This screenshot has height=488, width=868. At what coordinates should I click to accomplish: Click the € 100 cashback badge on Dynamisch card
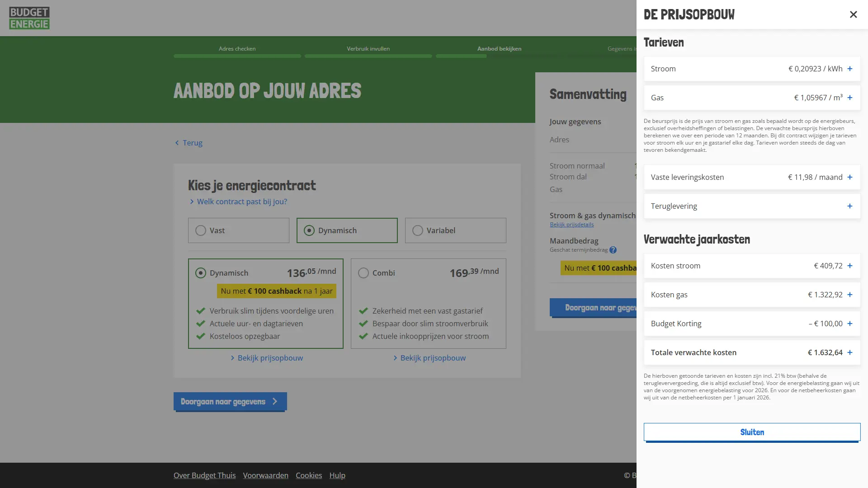[277, 291]
